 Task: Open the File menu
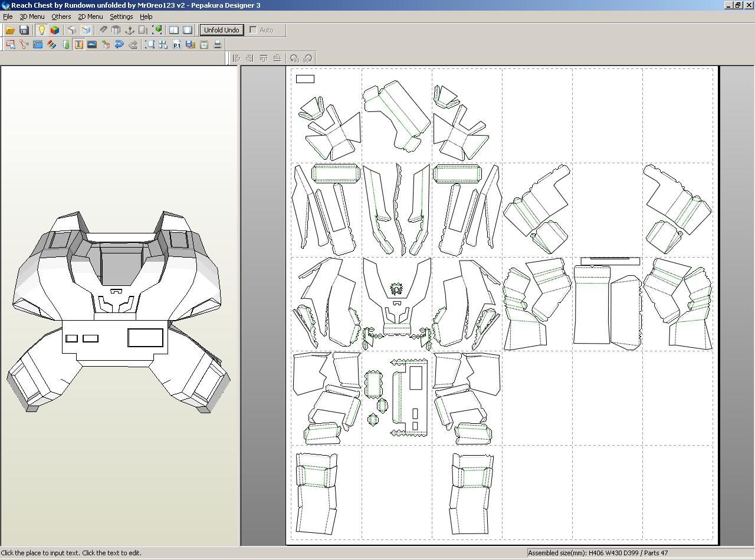(x=8, y=17)
